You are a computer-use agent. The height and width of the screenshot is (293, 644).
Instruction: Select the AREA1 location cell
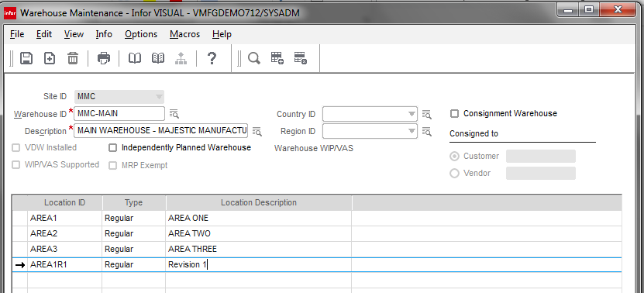tap(65, 219)
